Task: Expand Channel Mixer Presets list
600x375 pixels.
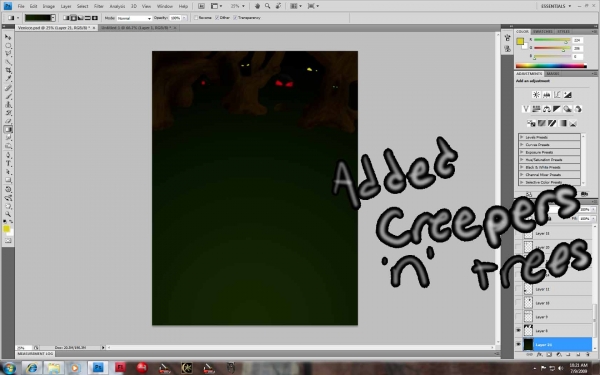Action: pyautogui.click(x=521, y=174)
